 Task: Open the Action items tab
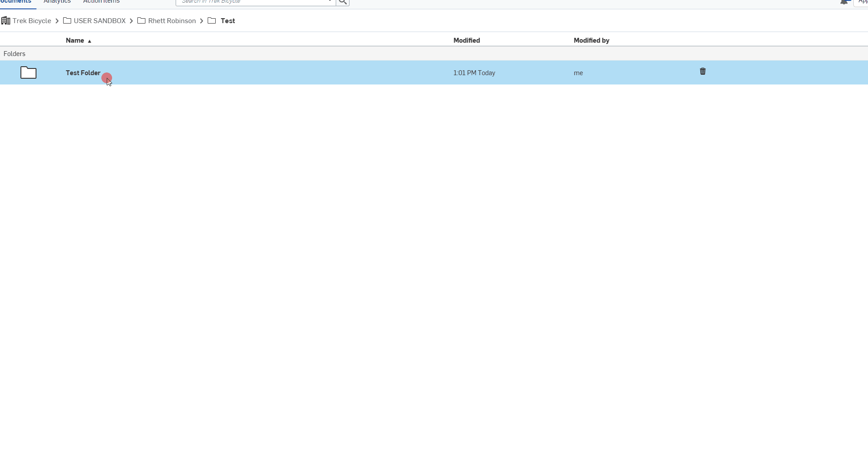tap(101, 2)
